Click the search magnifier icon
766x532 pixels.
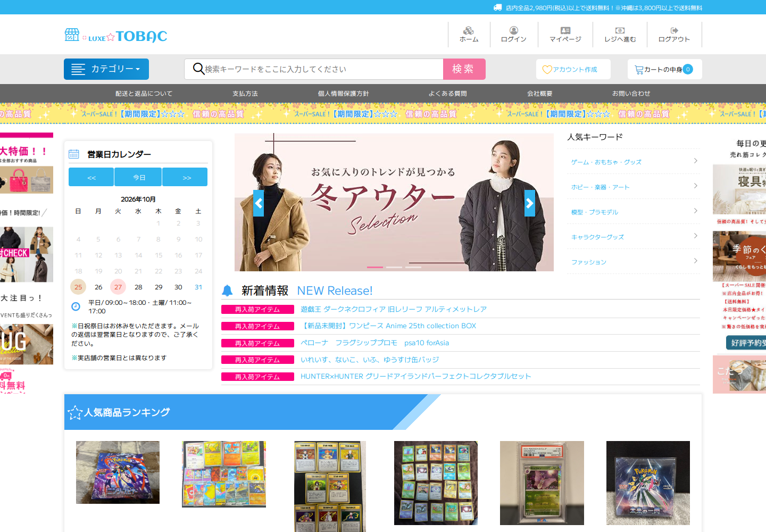coord(198,69)
